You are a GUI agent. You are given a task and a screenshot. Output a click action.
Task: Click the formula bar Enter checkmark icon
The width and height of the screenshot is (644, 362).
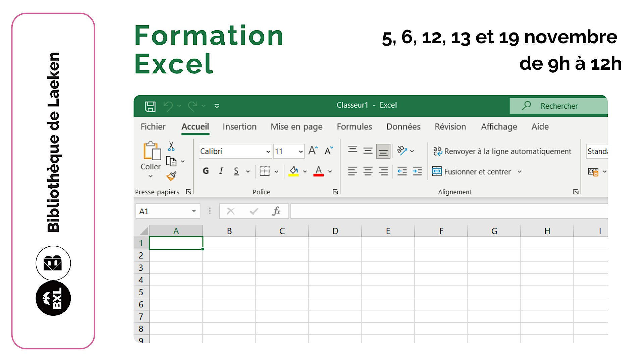tap(254, 211)
